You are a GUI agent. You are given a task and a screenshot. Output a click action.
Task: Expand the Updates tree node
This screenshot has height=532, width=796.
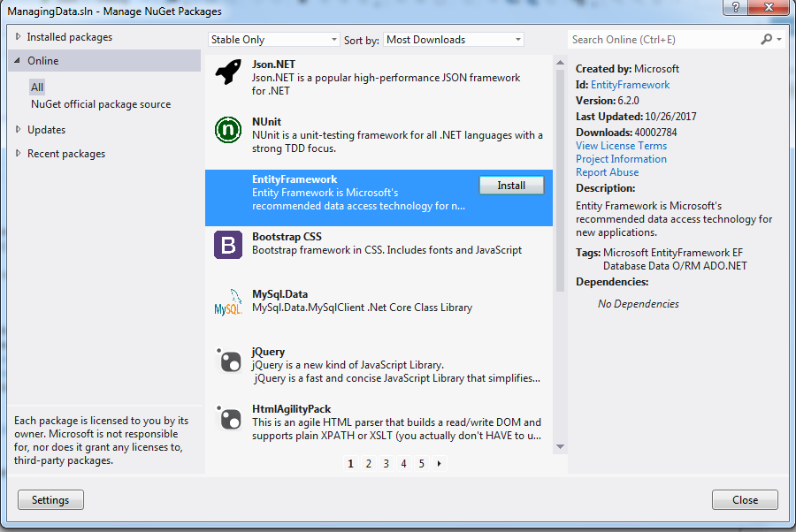point(19,129)
